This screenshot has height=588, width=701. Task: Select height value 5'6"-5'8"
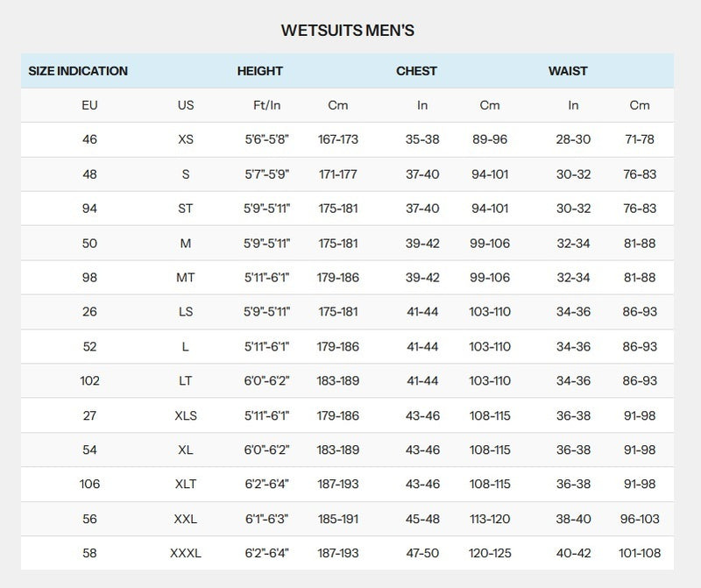coord(267,139)
